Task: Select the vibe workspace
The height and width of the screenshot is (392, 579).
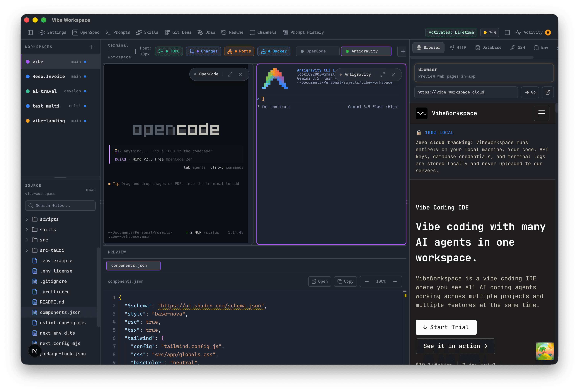Action: 61,62
